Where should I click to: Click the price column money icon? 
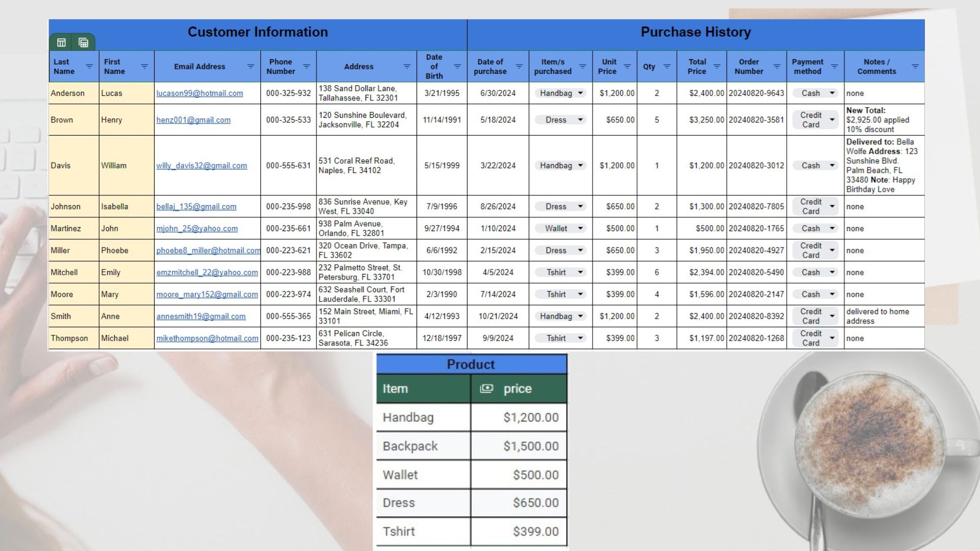(x=486, y=389)
